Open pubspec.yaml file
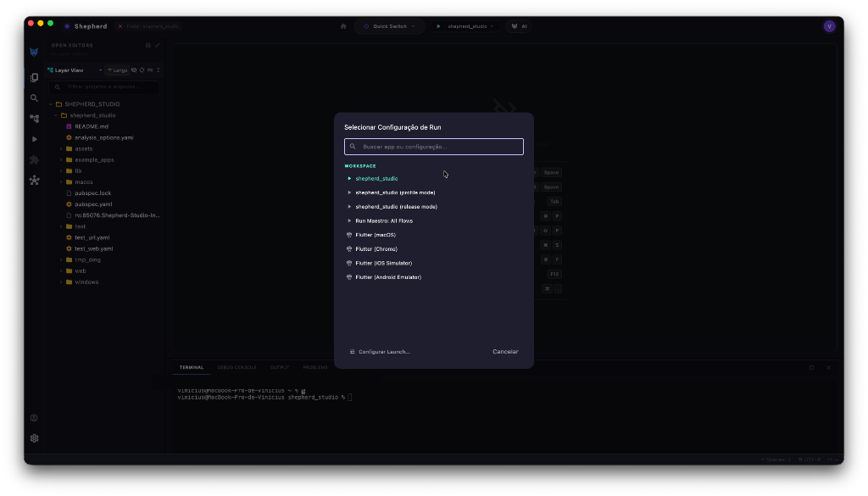Screen dimensions: 868x496 (93, 203)
